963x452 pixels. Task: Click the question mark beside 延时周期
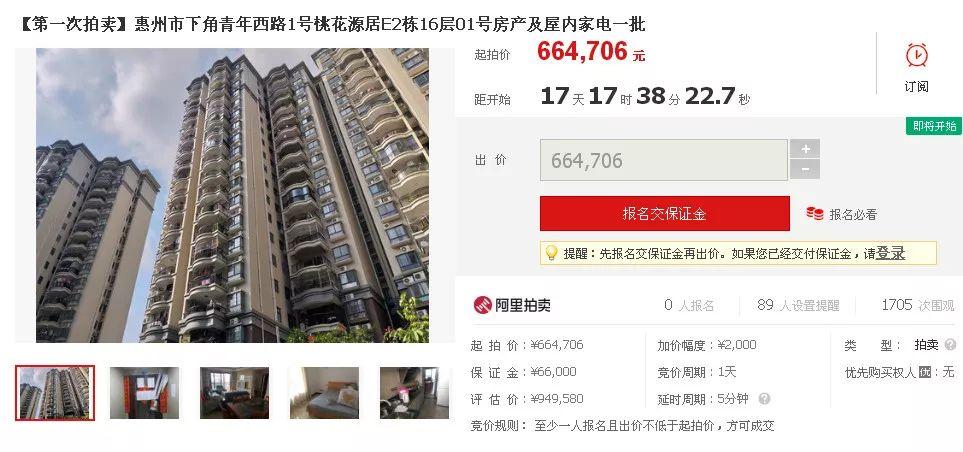click(x=763, y=399)
